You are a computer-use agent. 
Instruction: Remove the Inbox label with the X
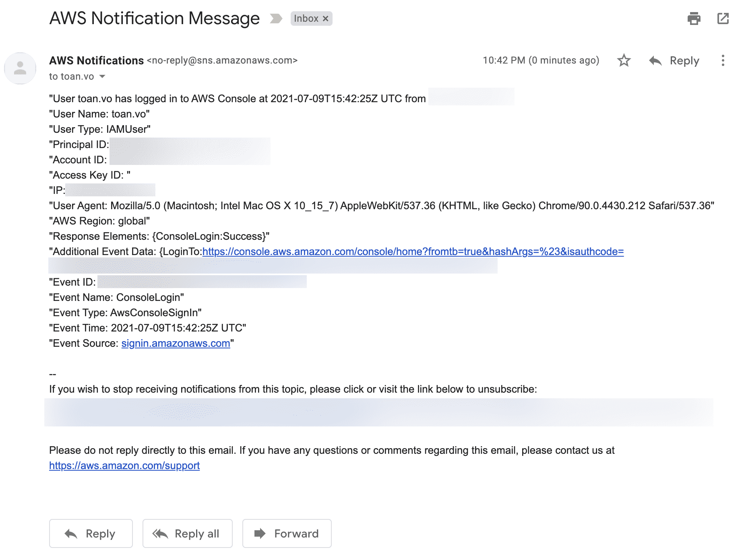[x=326, y=19]
